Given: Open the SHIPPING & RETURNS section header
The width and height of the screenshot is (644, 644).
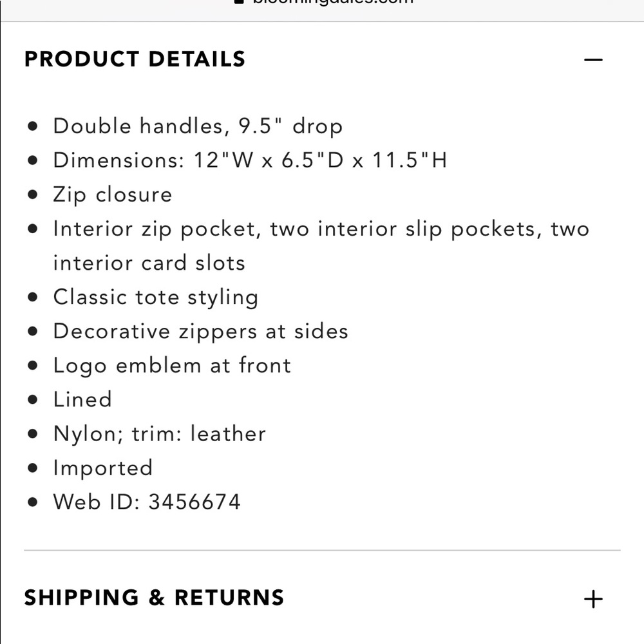Looking at the screenshot, I should [x=153, y=598].
